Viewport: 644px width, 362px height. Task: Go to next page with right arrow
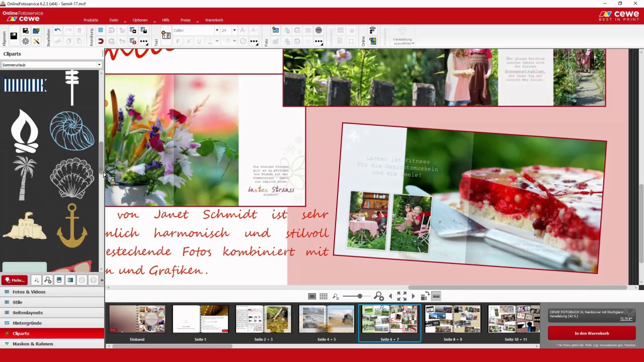(x=413, y=296)
